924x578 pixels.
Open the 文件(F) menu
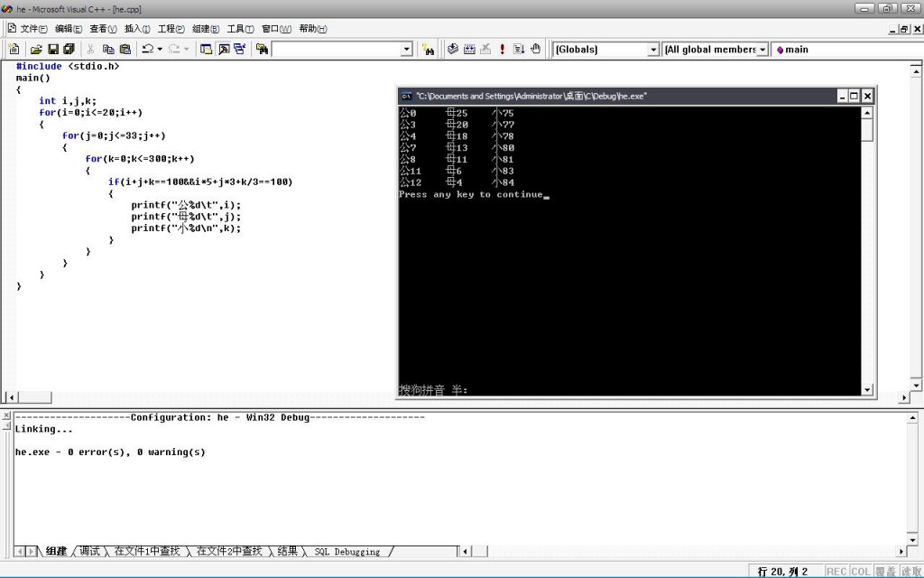click(x=33, y=29)
